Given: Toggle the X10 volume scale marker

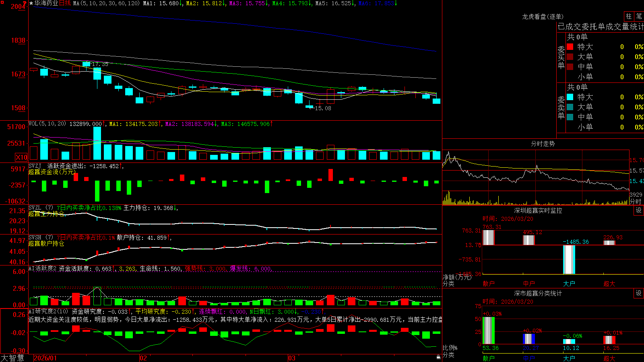Looking at the screenshot, I should tap(21, 157).
